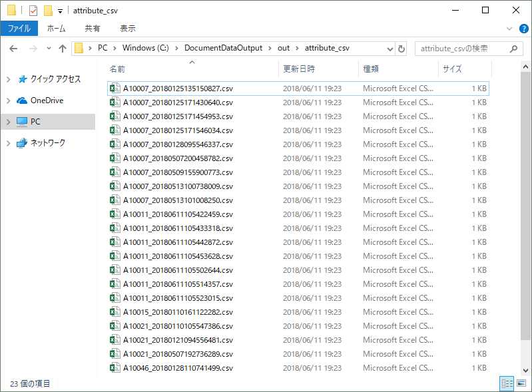
Task: Click the up-one-level arrow icon
Action: pyautogui.click(x=63, y=49)
